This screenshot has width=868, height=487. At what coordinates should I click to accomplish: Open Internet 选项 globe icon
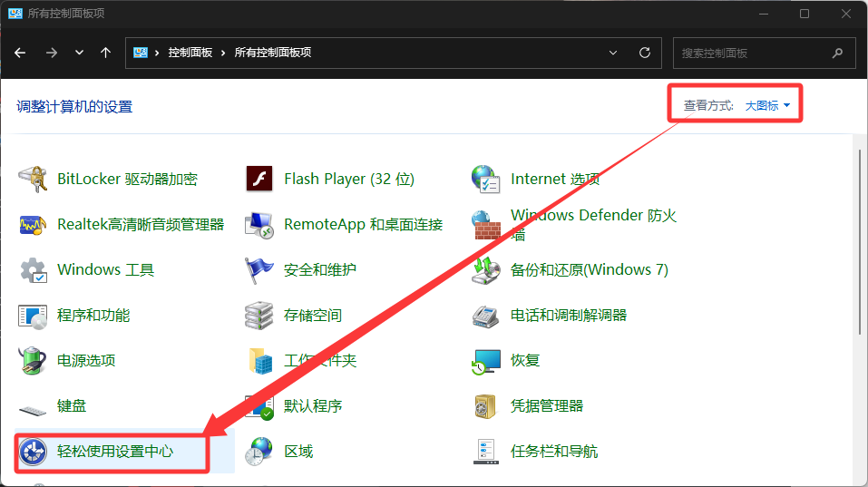(486, 180)
